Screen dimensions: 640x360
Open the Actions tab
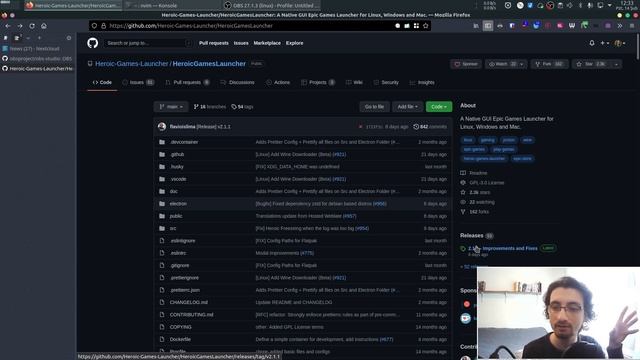click(278, 82)
